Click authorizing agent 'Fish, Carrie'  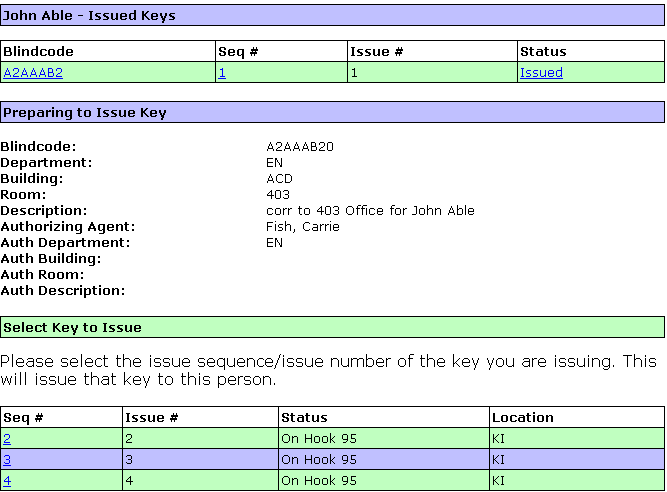click(303, 227)
